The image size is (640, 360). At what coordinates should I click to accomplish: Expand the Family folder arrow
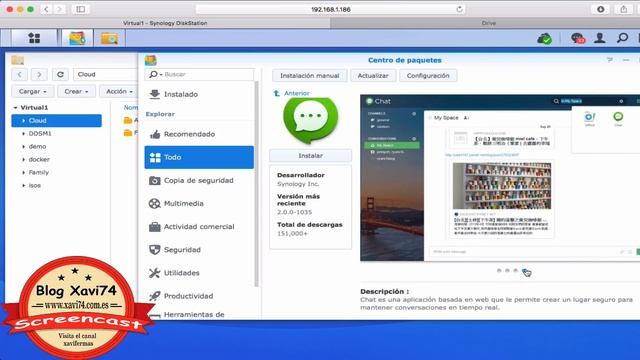point(24,173)
